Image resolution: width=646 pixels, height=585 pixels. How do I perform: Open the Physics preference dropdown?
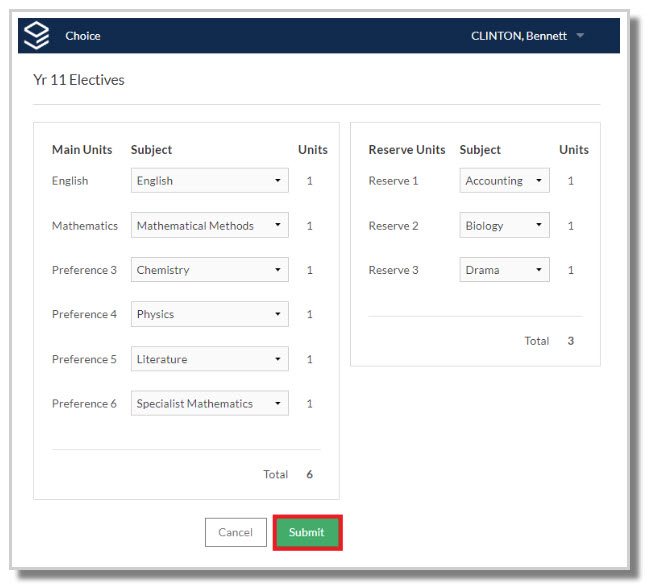point(210,314)
